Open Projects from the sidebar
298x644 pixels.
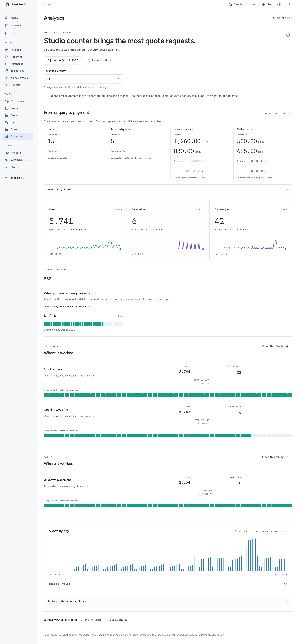tap(18, 153)
